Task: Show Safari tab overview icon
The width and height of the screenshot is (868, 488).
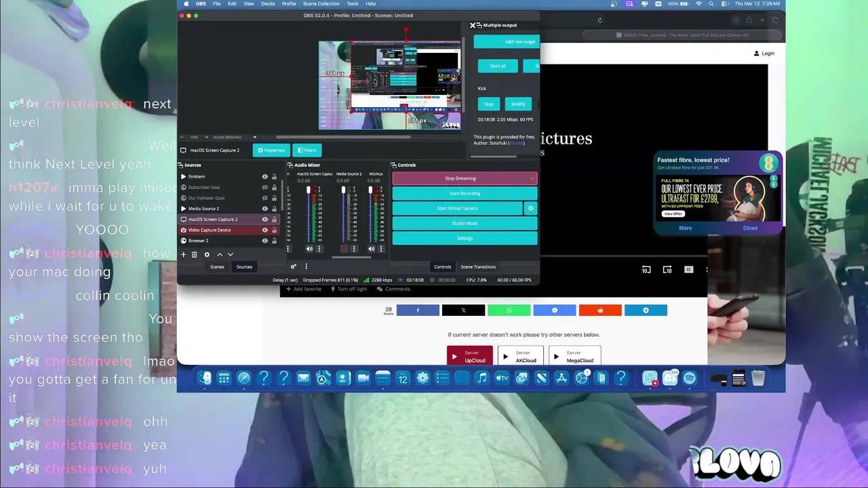Action: [775, 20]
